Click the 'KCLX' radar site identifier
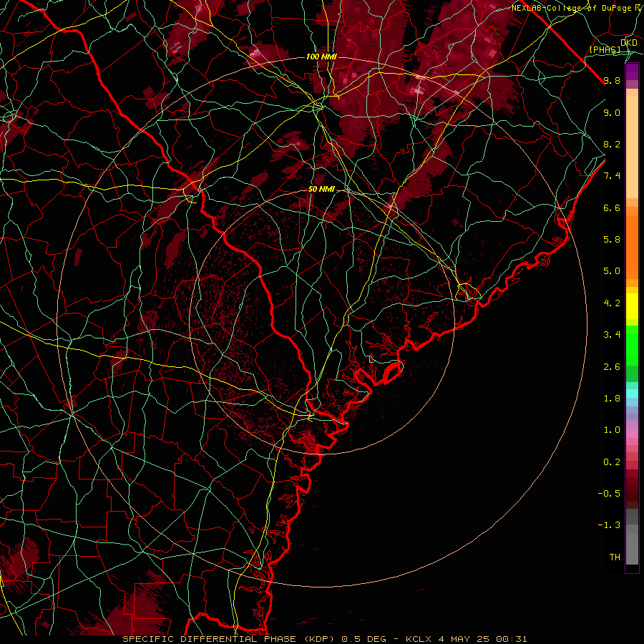Viewport: 644px width, 644px height. click(419, 639)
